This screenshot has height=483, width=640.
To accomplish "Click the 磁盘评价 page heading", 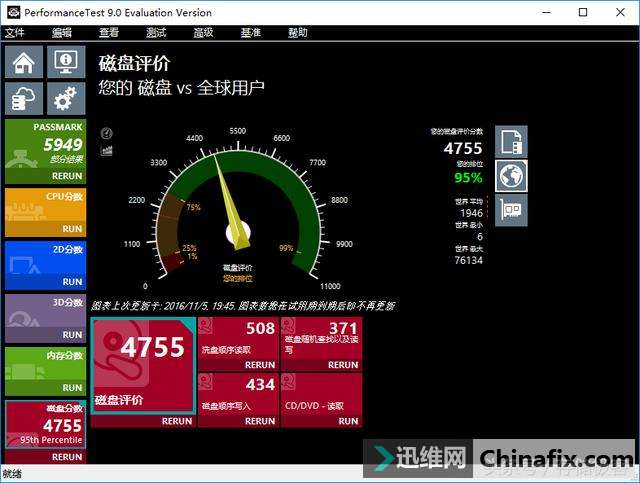I will (134, 64).
